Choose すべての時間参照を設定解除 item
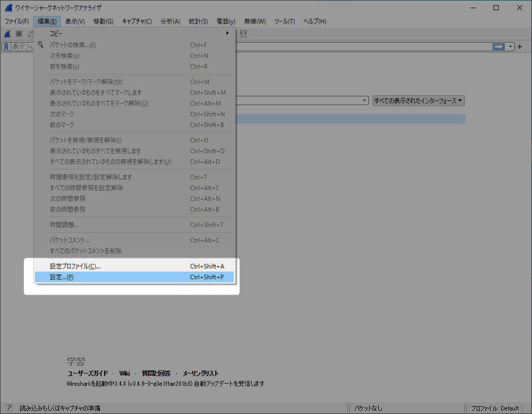The height and width of the screenshot is (414, 532). click(134, 188)
